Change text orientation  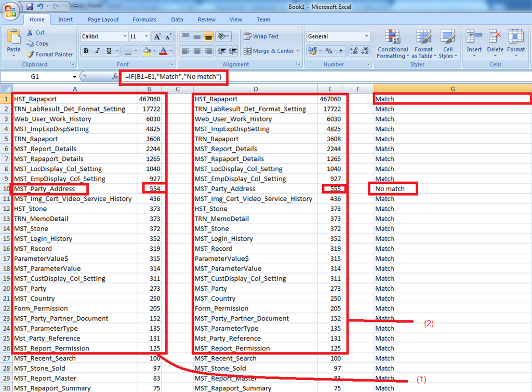(x=223, y=36)
